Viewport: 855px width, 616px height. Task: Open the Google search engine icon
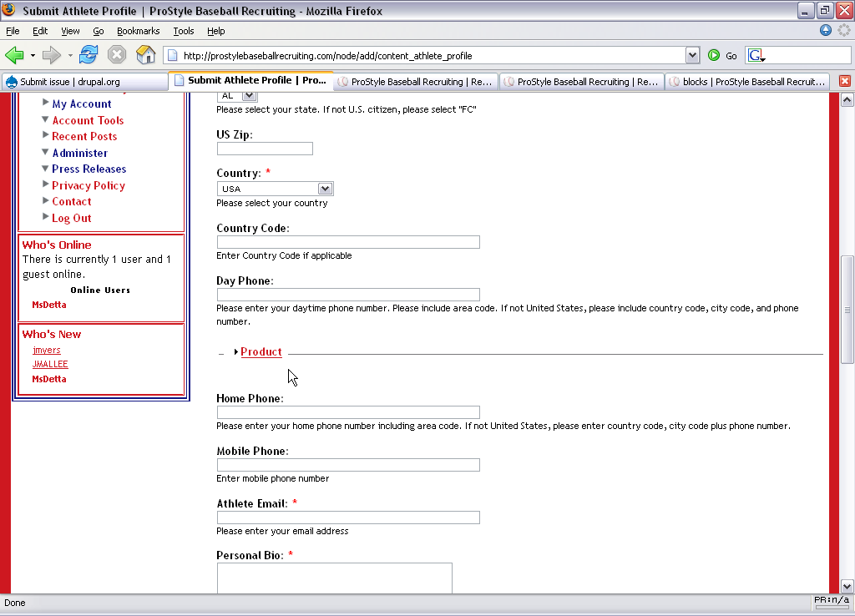(x=756, y=55)
